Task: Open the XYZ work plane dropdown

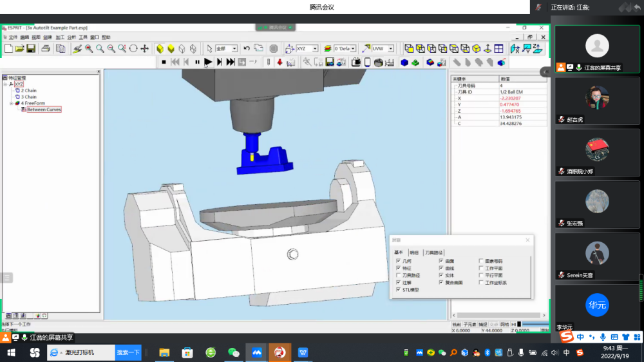Action: pyautogui.click(x=315, y=49)
